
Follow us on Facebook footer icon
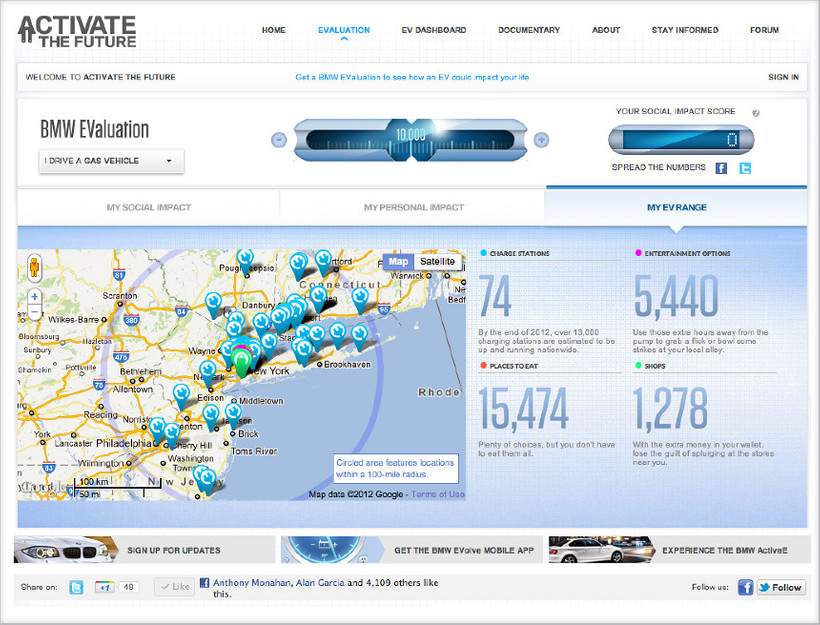(745, 587)
